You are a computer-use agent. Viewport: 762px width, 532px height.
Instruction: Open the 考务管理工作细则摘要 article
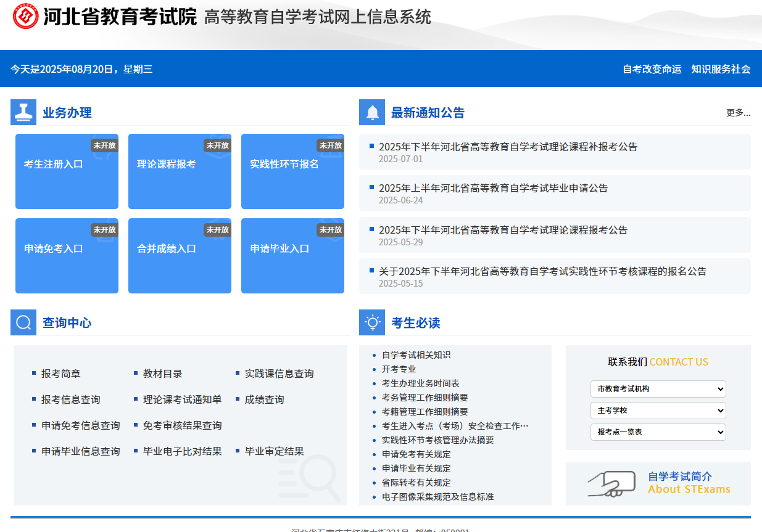pyautogui.click(x=425, y=398)
